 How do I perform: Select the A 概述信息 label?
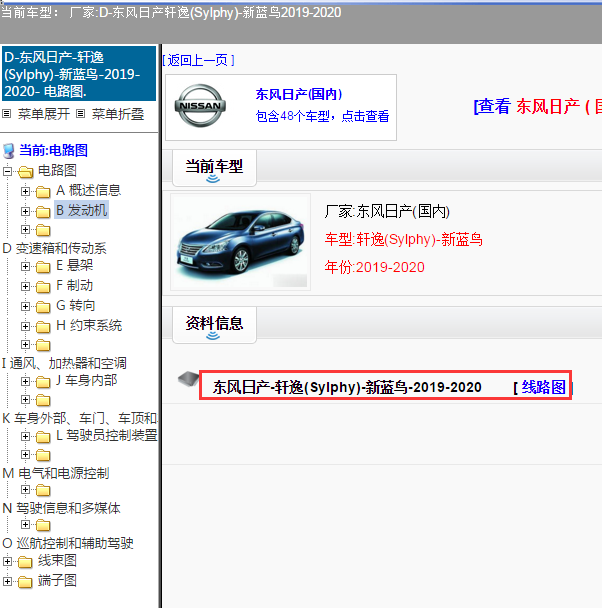(x=88, y=190)
